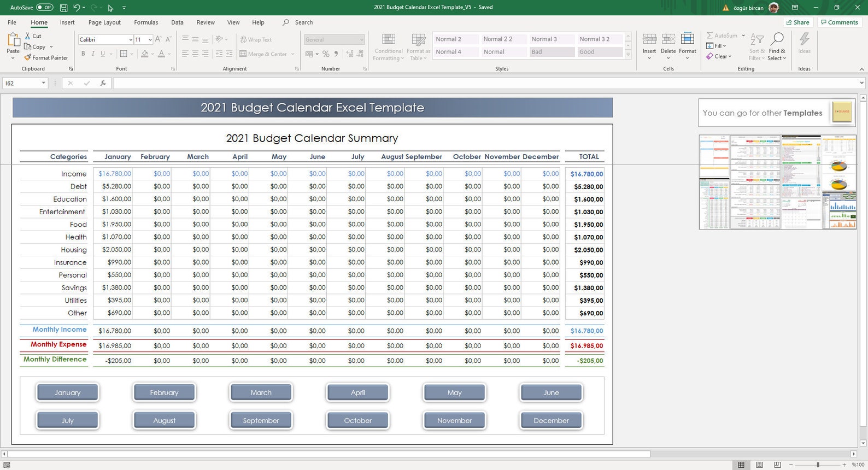Activate the Format Painter brush
868x470 pixels.
point(27,57)
